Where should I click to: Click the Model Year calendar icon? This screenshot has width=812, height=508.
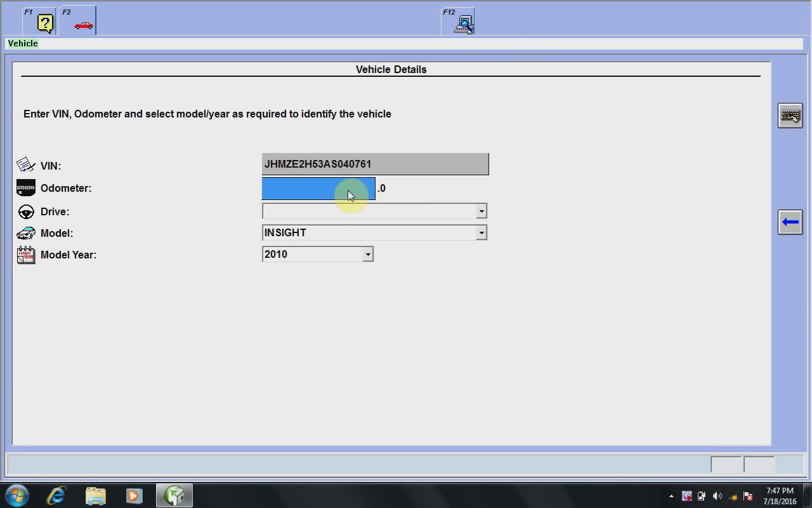pyautogui.click(x=25, y=255)
